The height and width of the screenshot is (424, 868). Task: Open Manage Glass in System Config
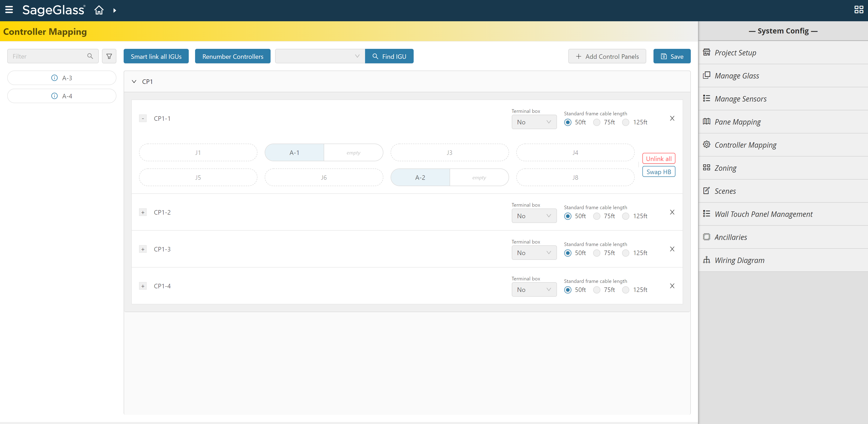783,76
